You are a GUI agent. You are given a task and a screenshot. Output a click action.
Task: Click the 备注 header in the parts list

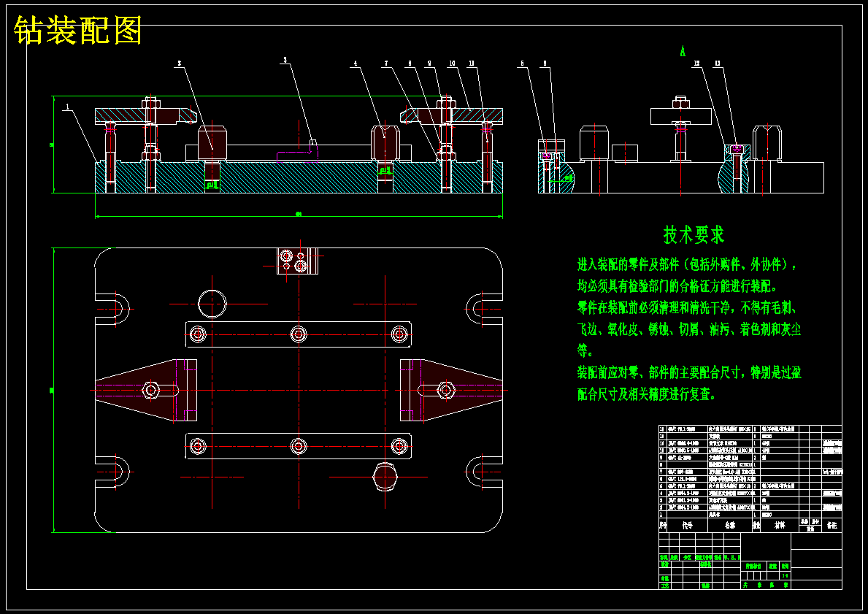(x=831, y=526)
